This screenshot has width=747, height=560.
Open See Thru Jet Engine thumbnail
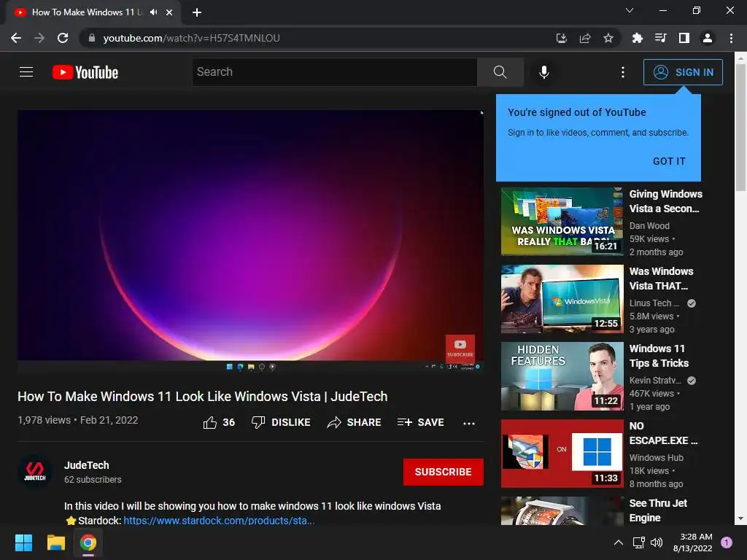pyautogui.click(x=562, y=511)
